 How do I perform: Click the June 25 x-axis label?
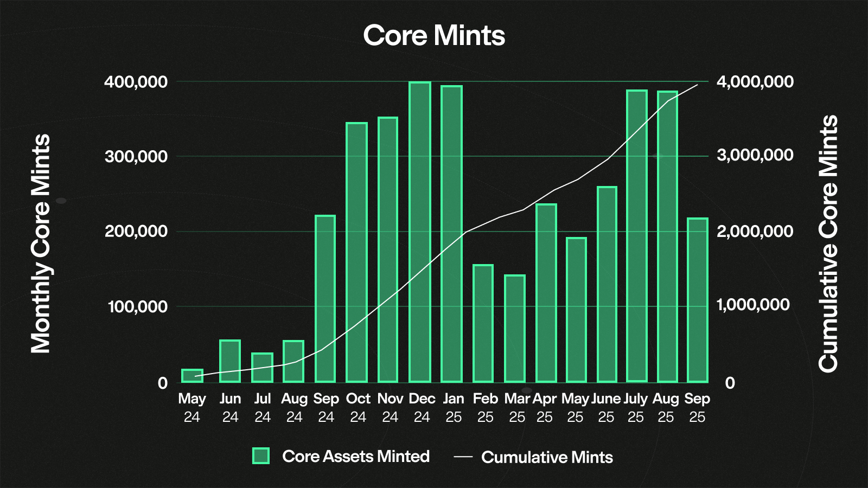click(606, 408)
